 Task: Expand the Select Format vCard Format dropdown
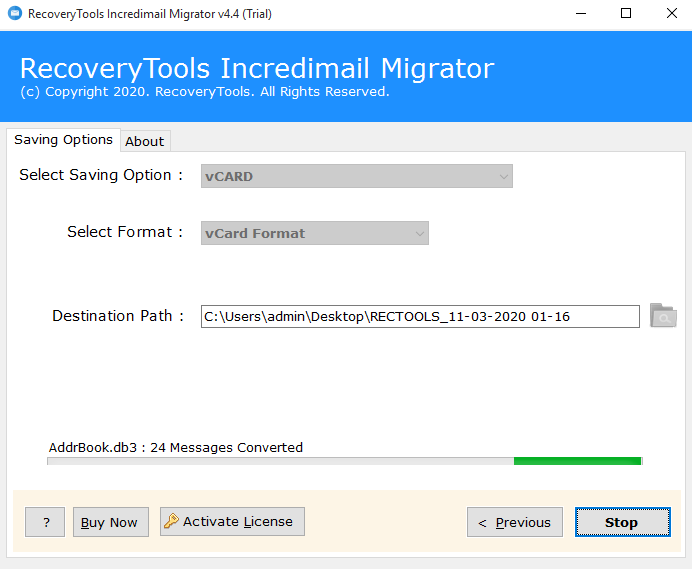pyautogui.click(x=314, y=233)
